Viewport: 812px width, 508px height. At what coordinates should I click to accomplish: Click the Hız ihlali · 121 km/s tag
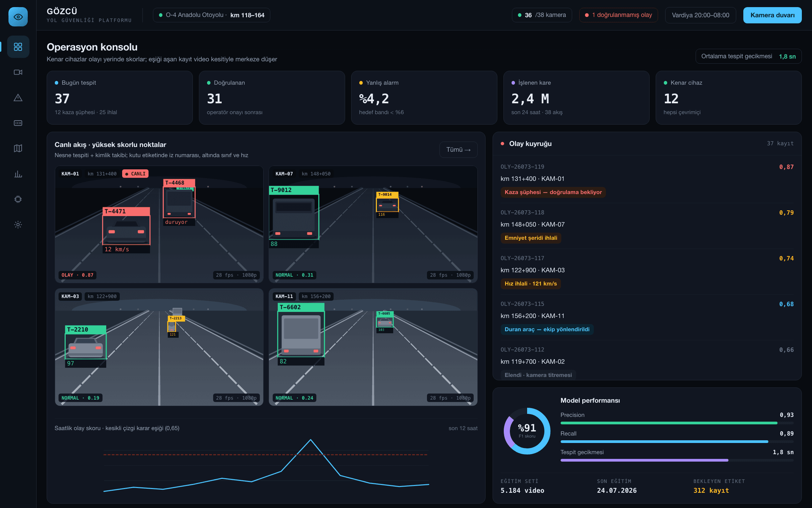pyautogui.click(x=531, y=284)
